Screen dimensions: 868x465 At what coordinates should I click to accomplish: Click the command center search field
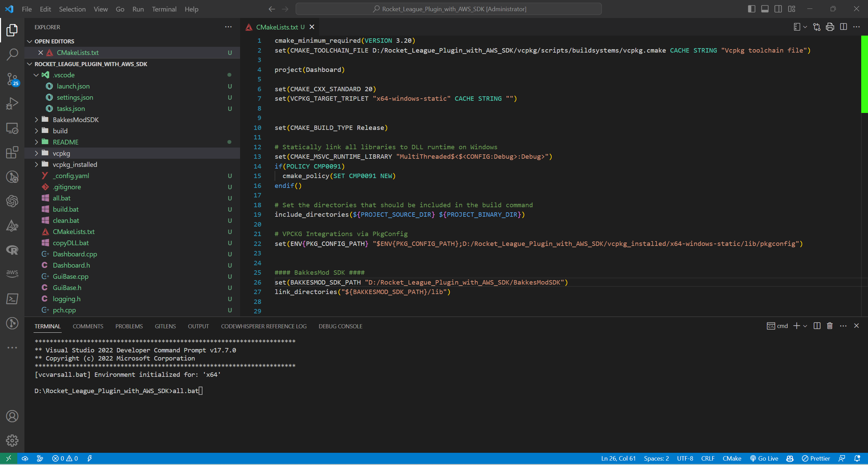(x=449, y=9)
